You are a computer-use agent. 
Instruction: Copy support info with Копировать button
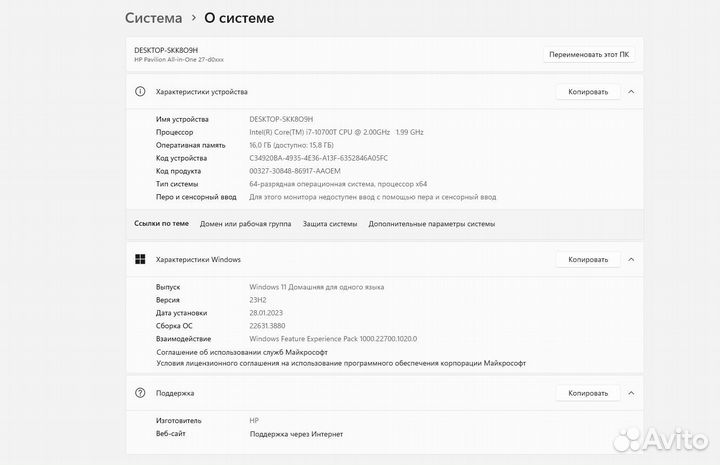(588, 393)
